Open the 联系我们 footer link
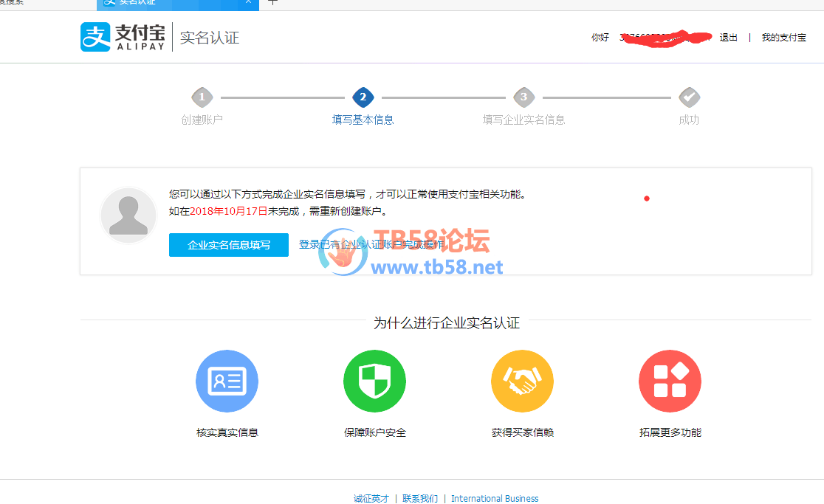The image size is (824, 504). tap(420, 498)
